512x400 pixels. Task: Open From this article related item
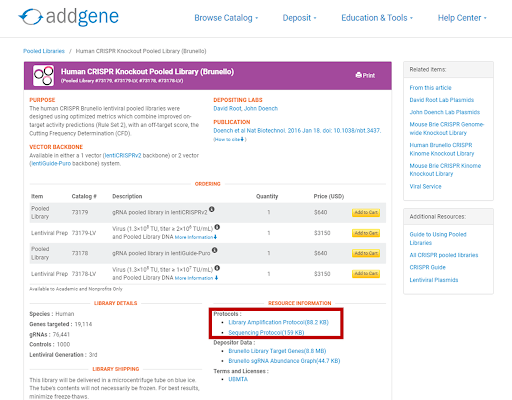pos(430,88)
